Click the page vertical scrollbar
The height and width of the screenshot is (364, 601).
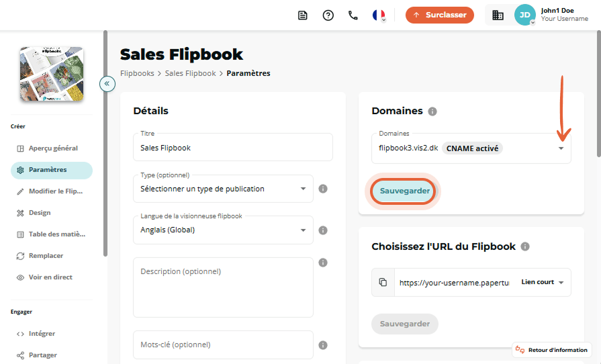599,94
